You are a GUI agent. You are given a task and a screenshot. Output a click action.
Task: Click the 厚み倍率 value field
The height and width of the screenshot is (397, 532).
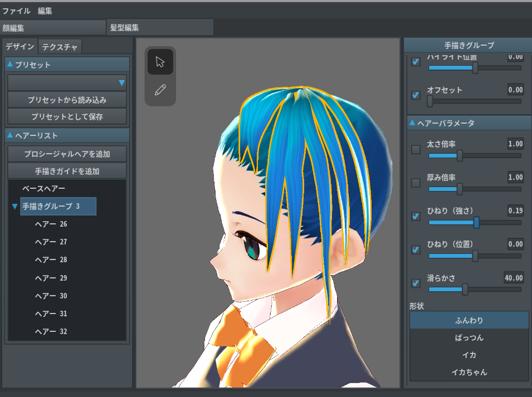(x=515, y=177)
